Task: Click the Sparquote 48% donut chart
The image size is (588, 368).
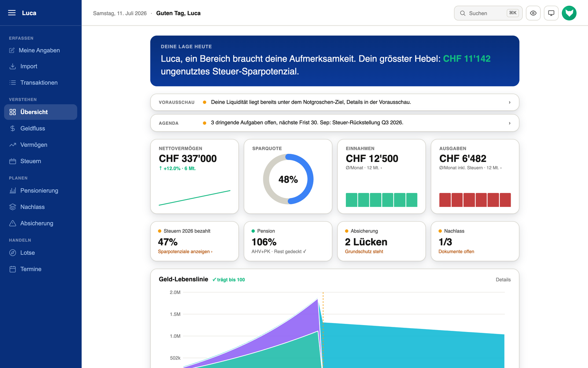Action: pyautogui.click(x=288, y=179)
